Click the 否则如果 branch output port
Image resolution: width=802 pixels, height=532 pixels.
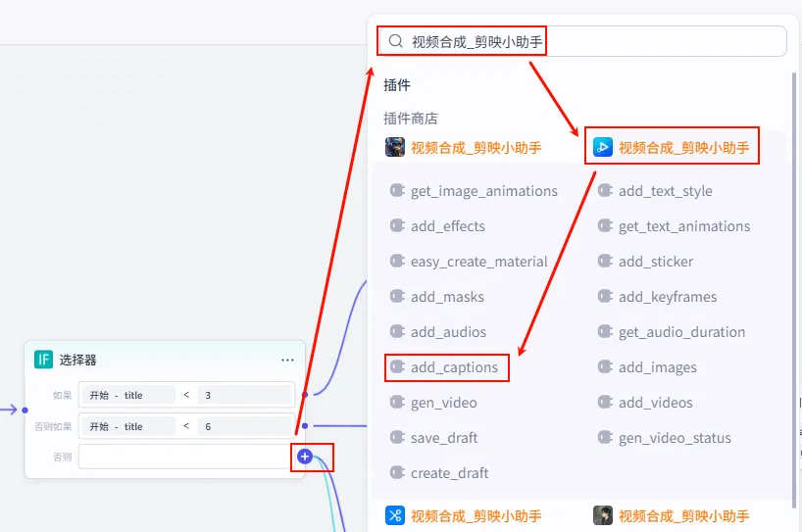305,426
